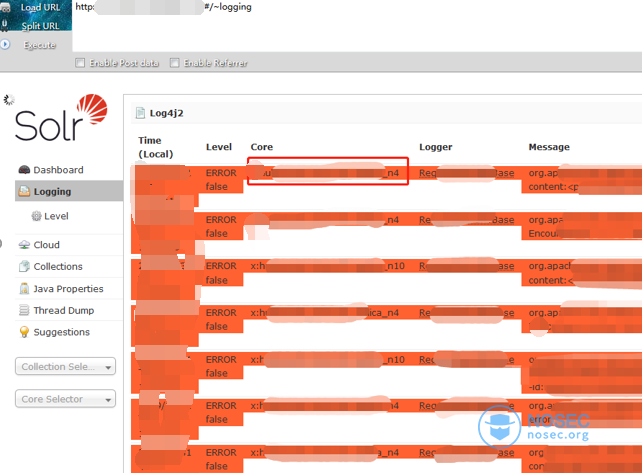
Task: Click the Logging folder icon
Action: [24, 191]
